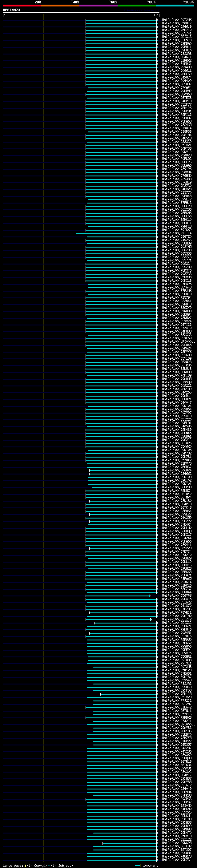Click the white query sequence bar

(x=81, y=13)
